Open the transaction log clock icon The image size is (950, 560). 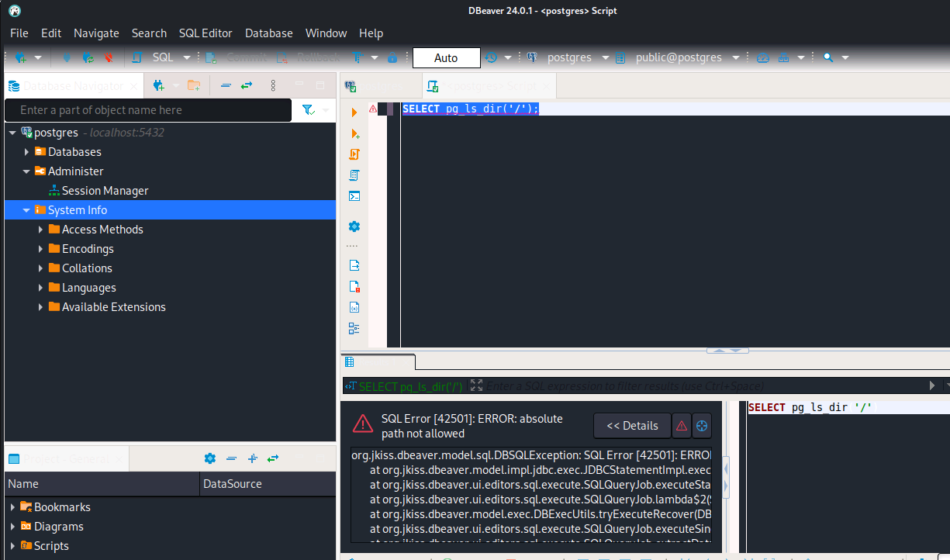coord(491,57)
